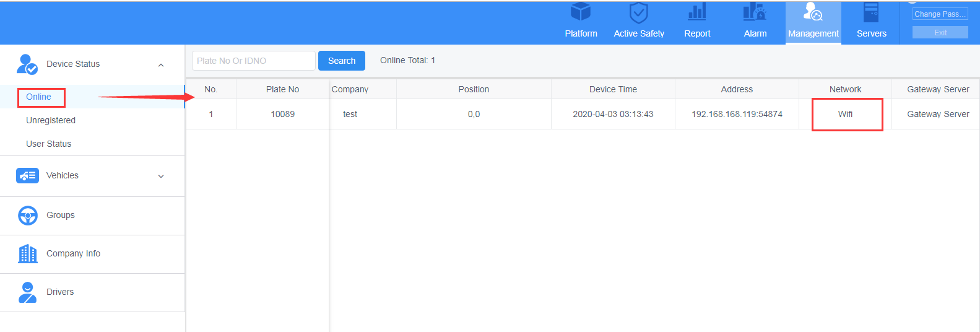Select Unregistered under Device Status
The height and width of the screenshot is (332, 980).
[x=51, y=120]
